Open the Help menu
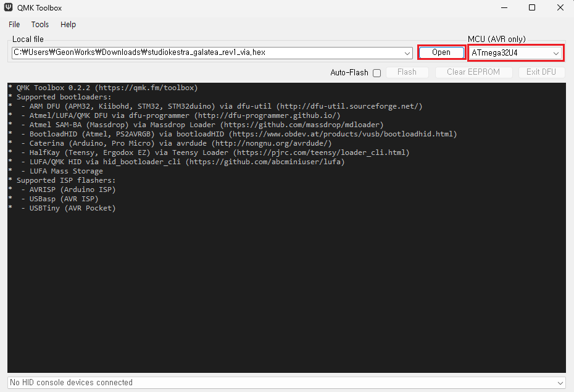Screen dimensions: 574x392 68,25
